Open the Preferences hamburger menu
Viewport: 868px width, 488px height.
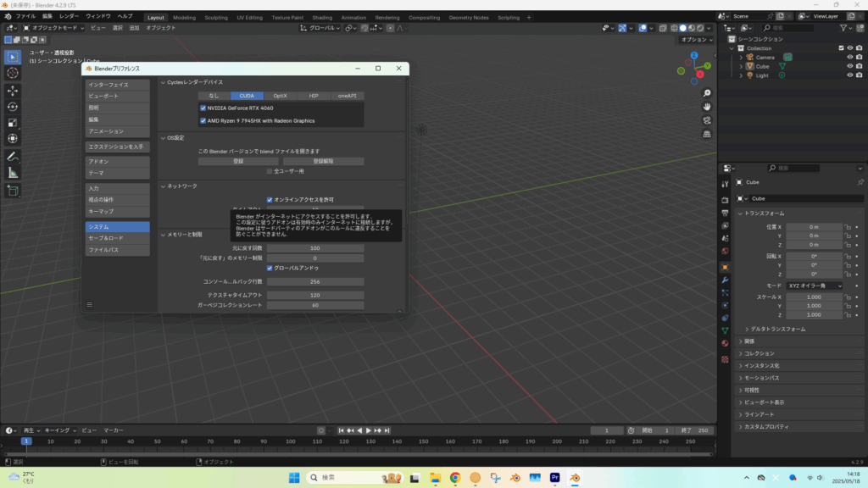90,305
